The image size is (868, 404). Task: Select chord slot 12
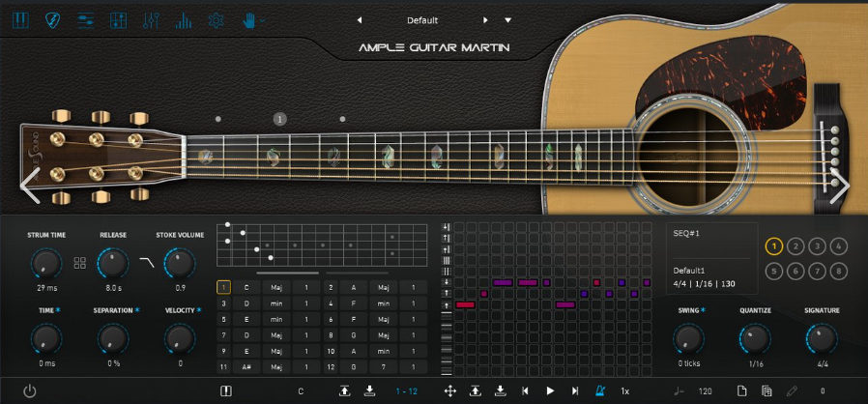[331, 367]
